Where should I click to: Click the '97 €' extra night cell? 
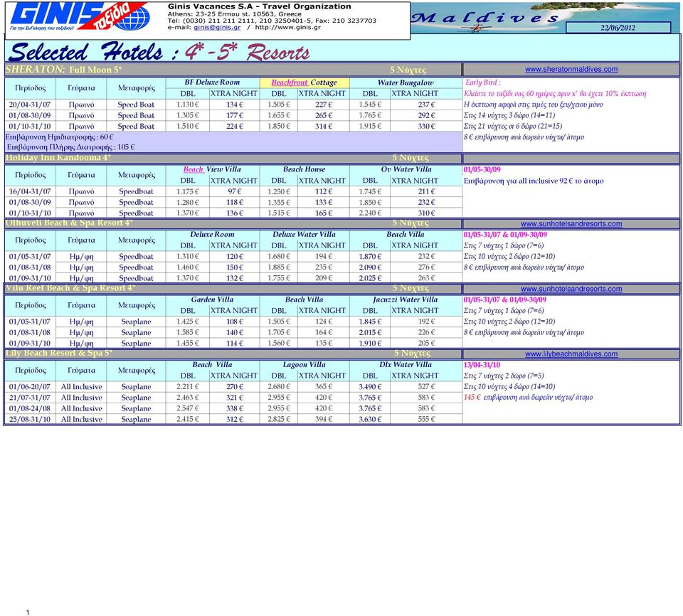pos(235,191)
